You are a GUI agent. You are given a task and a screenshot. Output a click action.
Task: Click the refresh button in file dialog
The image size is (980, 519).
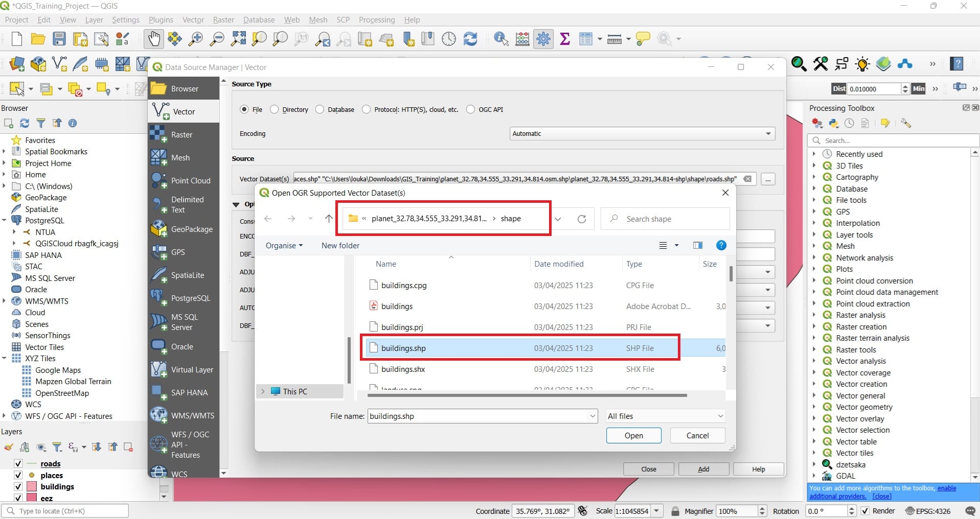581,219
